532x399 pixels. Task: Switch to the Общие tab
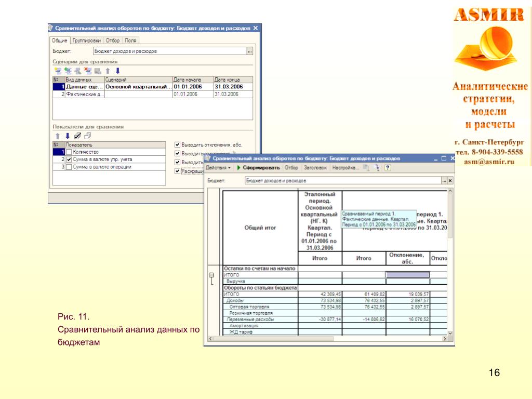pos(59,41)
